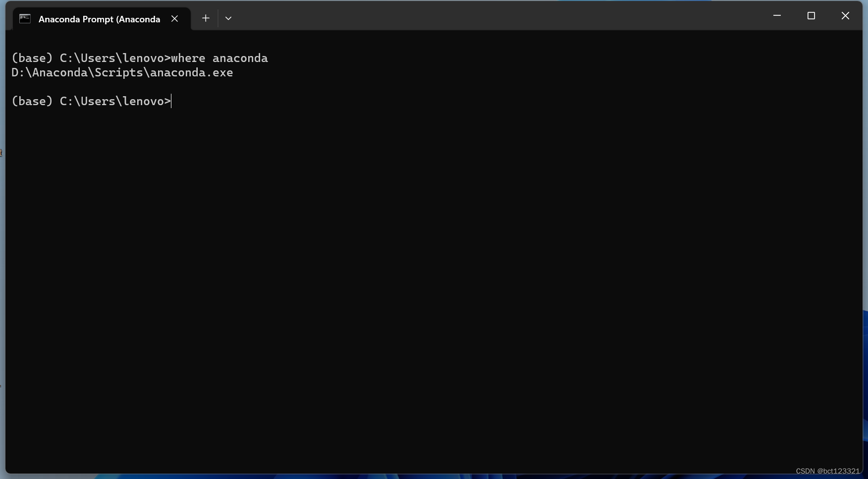
Task: Close the Windows Terminal window
Action: click(845, 15)
